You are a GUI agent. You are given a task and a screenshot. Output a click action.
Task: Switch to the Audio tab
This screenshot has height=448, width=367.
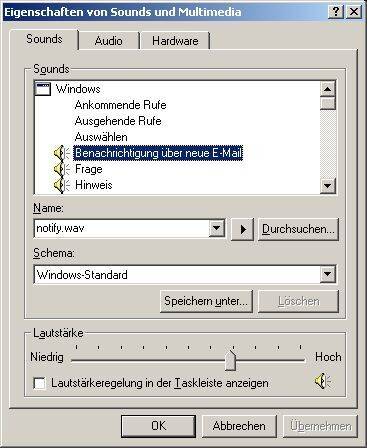point(108,41)
